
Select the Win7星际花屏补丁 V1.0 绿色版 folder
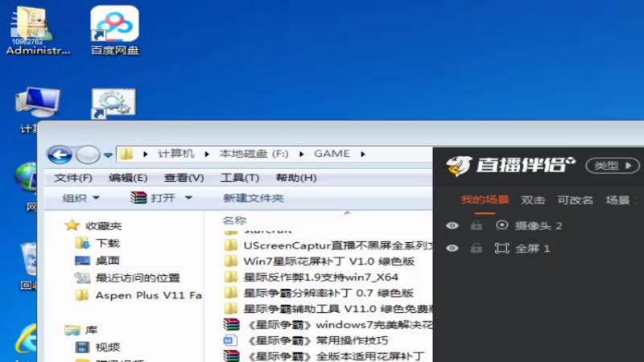[x=320, y=261]
